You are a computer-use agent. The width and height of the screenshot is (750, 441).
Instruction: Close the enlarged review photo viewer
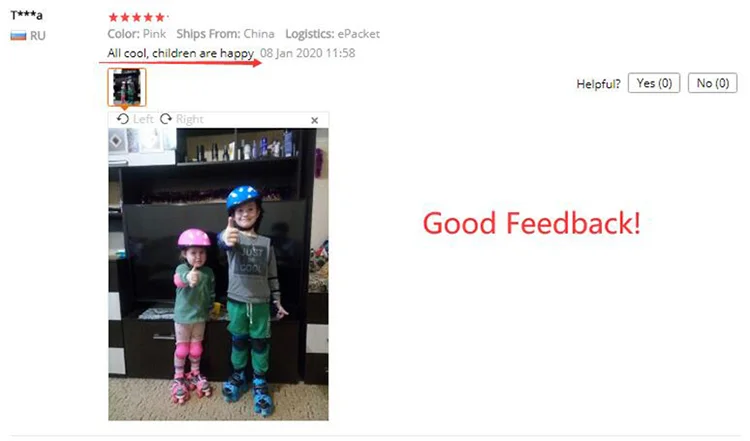point(314,121)
